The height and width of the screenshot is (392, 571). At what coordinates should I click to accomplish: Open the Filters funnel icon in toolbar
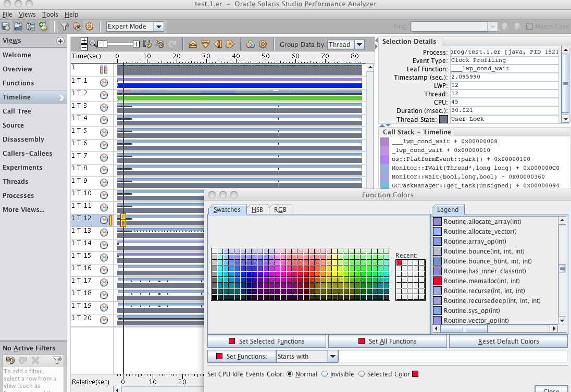point(65,26)
